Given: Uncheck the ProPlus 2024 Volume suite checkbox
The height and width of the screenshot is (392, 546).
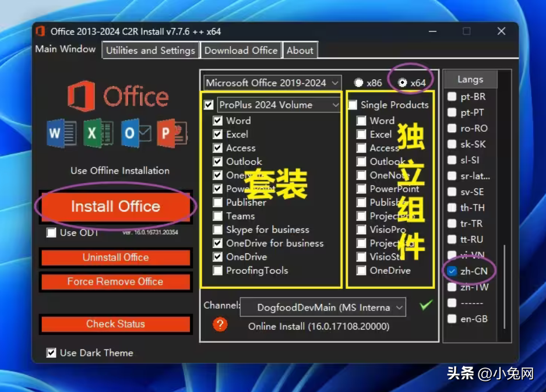Looking at the screenshot, I should pyautogui.click(x=209, y=105).
